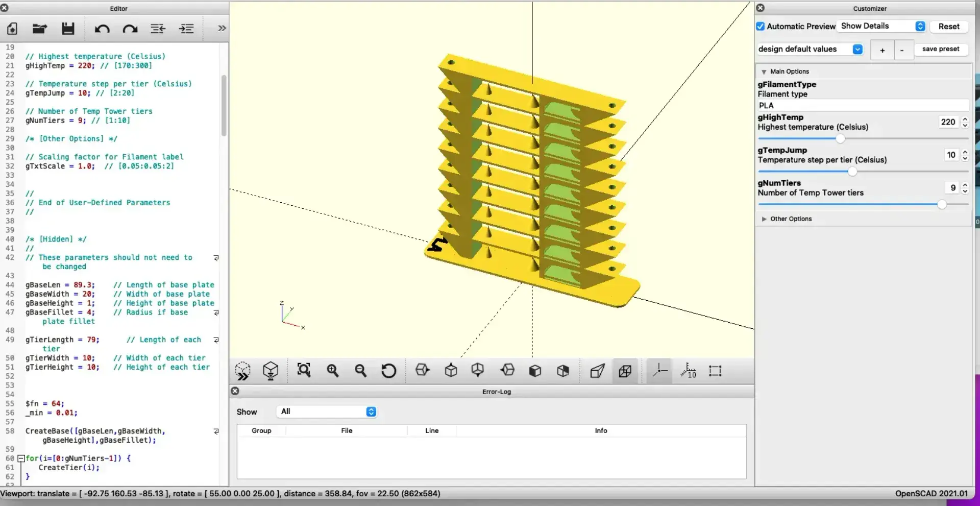The image size is (980, 506).
Task: Indent the selected code lines
Action: tap(186, 29)
